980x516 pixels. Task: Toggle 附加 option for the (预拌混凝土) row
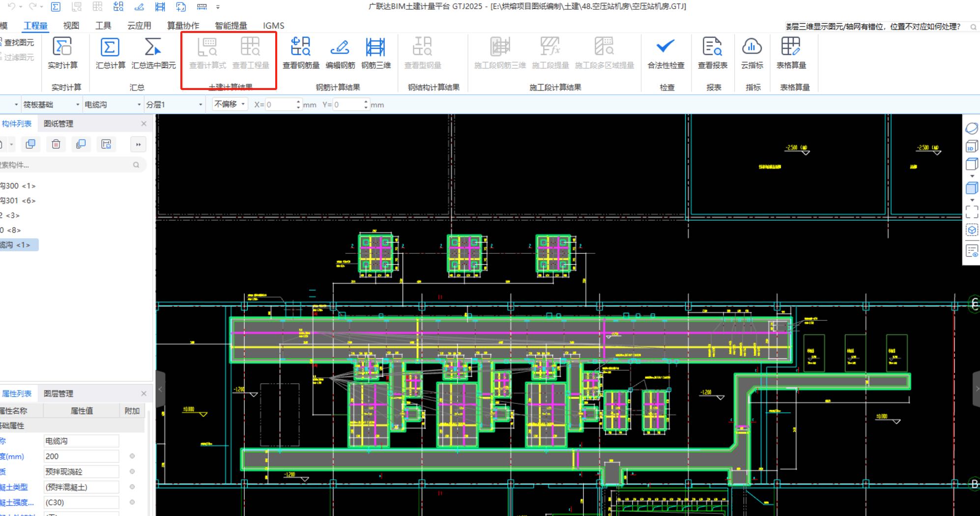click(x=132, y=487)
